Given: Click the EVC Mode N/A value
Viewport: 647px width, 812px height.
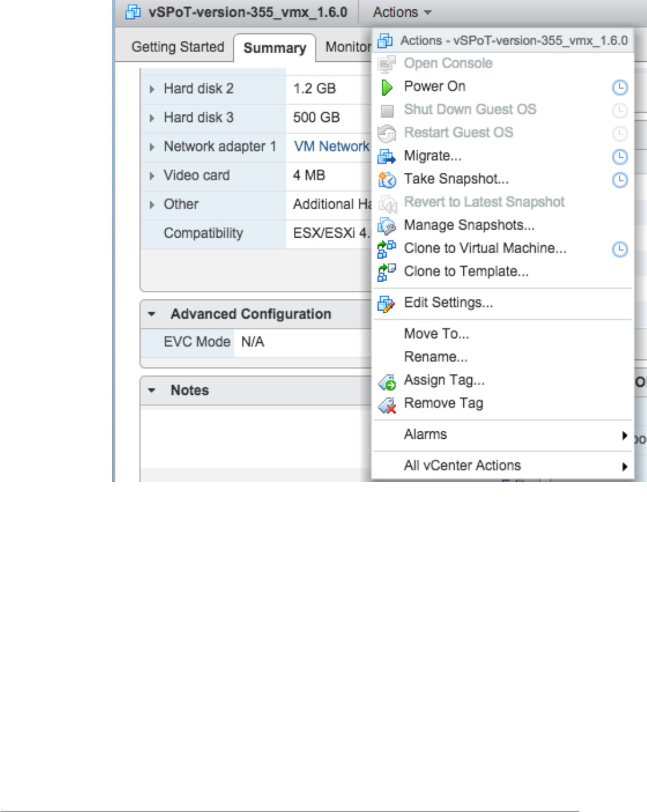Looking at the screenshot, I should 252,342.
